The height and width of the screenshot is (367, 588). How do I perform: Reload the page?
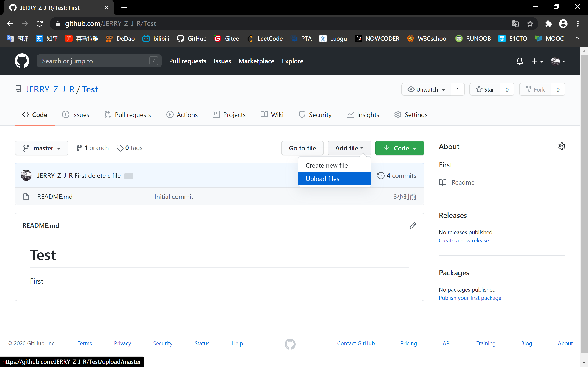(40, 24)
